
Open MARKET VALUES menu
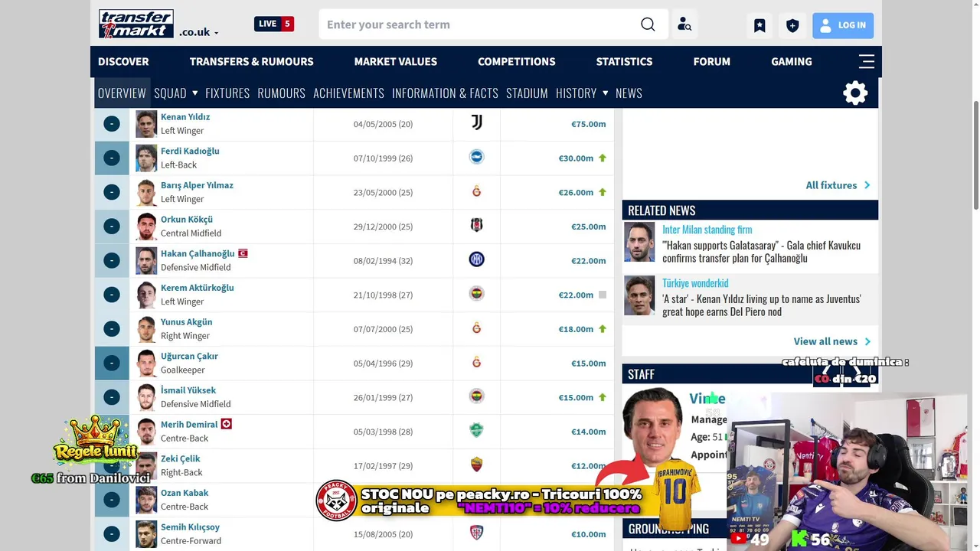(x=395, y=61)
